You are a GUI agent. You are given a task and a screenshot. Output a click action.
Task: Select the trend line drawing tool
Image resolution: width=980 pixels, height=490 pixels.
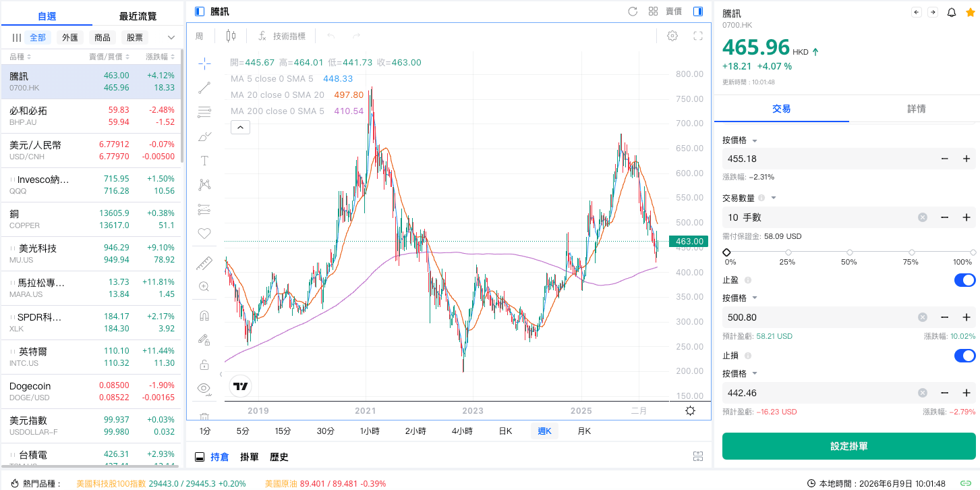click(x=204, y=88)
